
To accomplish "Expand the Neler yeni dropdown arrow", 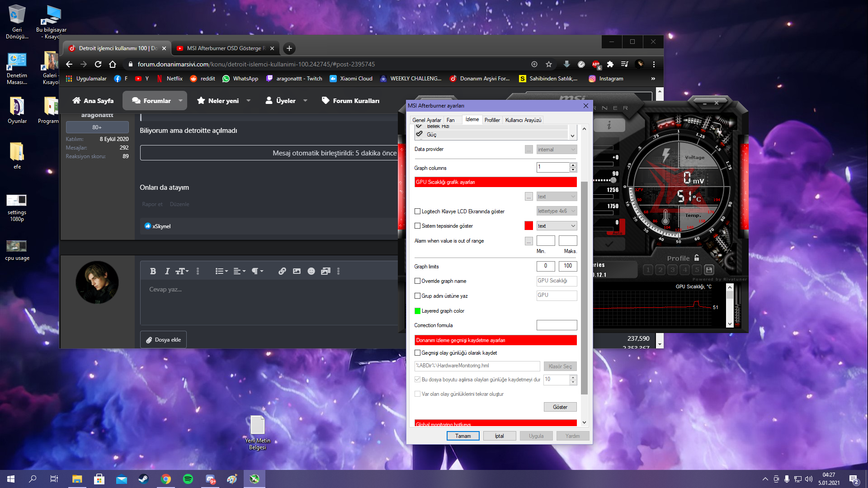I will (x=248, y=101).
